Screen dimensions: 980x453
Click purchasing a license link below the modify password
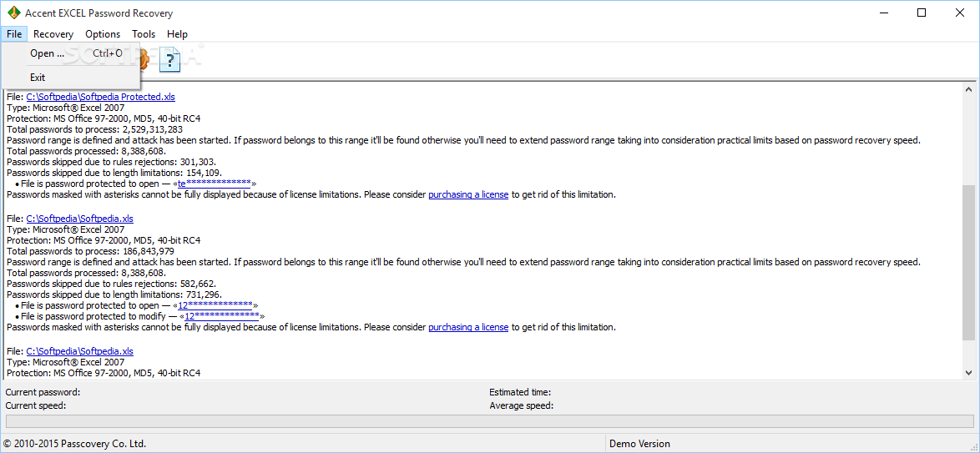pos(468,327)
